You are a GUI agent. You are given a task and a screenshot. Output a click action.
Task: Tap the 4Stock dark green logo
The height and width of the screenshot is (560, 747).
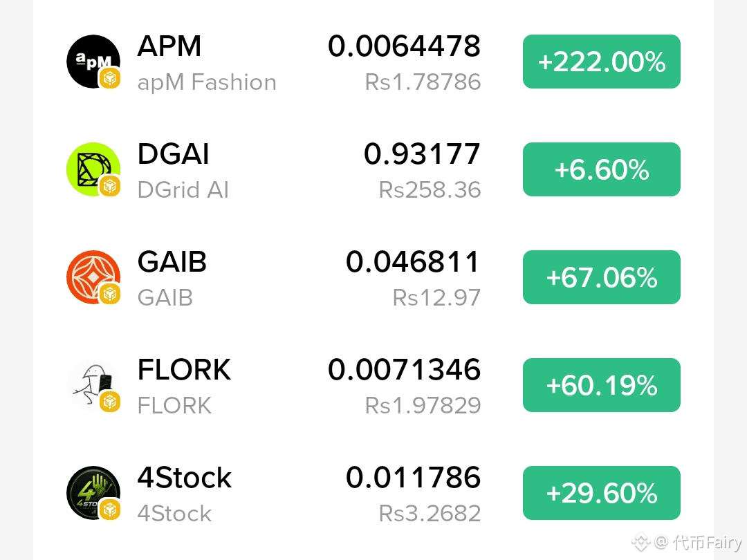[x=93, y=493]
